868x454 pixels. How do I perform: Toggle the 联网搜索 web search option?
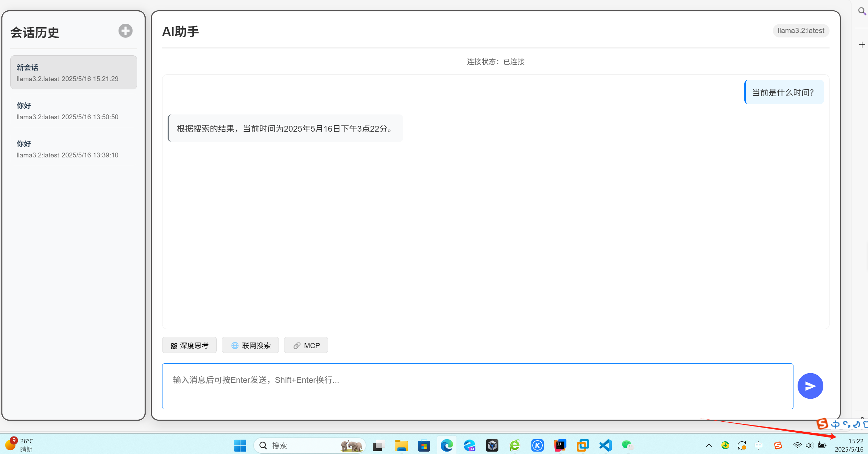(250, 345)
